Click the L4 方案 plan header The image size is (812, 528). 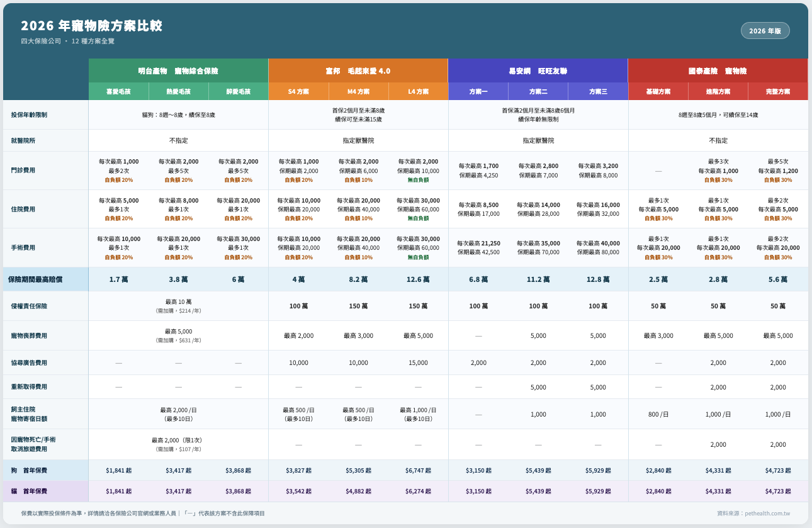[418, 92]
